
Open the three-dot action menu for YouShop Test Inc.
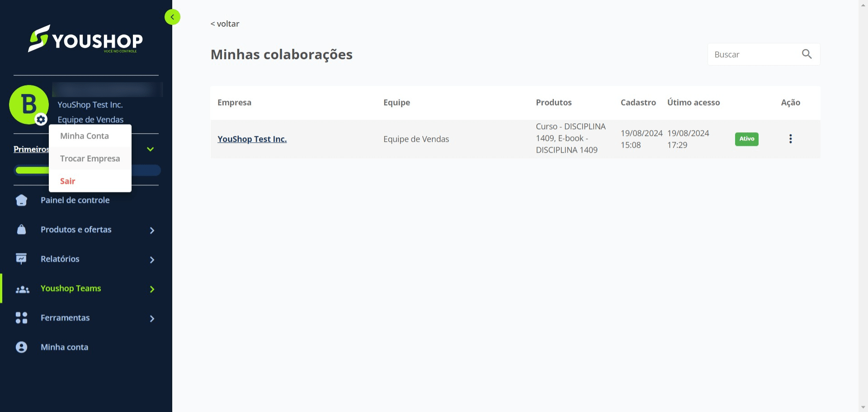pyautogui.click(x=790, y=139)
